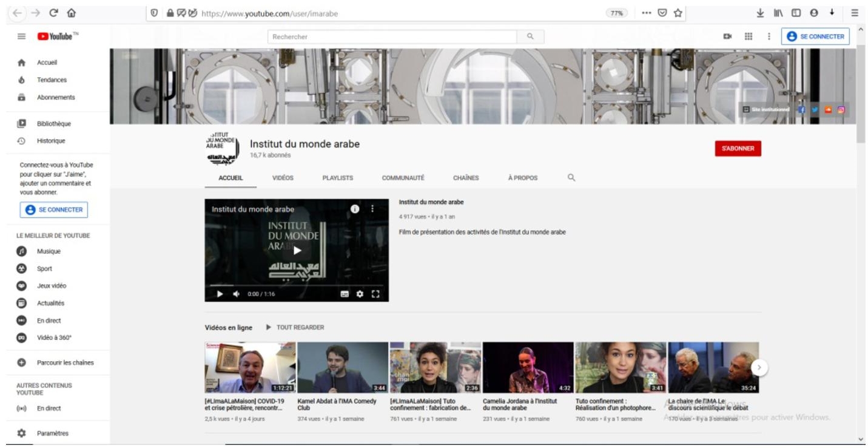The width and height of the screenshot is (868, 448).
Task: Click the large play arrow on the video
Action: 297,250
